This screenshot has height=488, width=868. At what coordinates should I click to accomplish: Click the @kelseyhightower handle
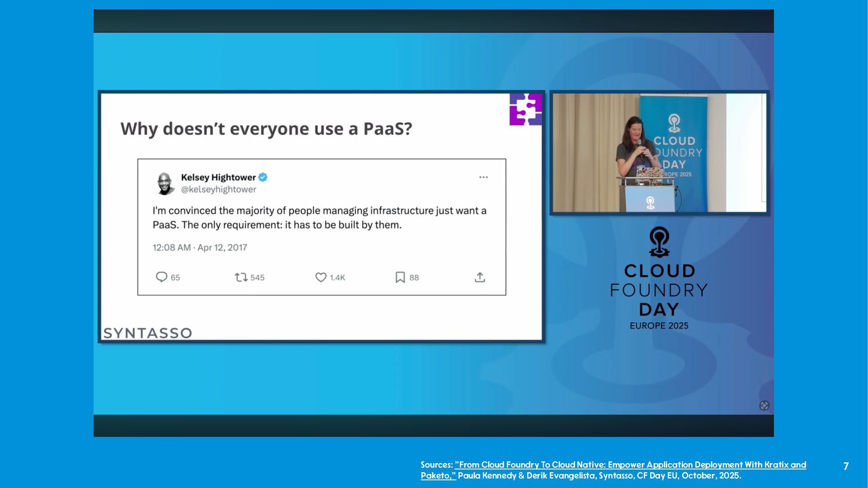tap(218, 190)
